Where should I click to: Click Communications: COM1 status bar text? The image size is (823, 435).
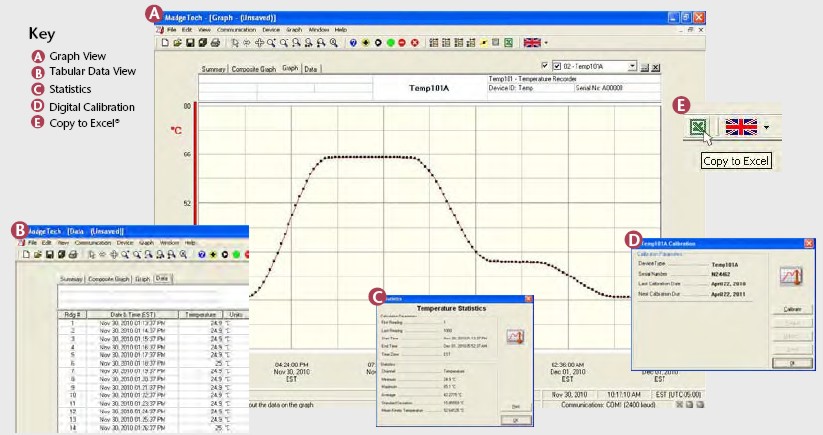(x=608, y=405)
